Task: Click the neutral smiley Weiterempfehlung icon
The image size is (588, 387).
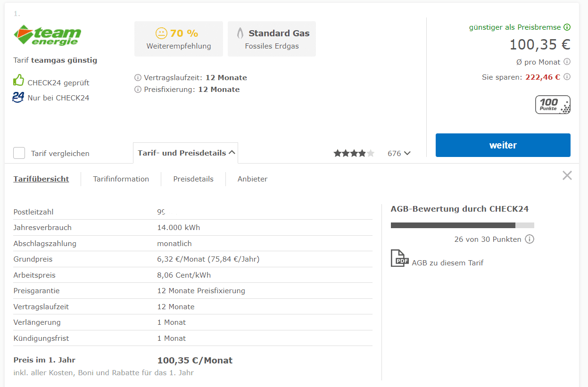Action: pos(161,33)
